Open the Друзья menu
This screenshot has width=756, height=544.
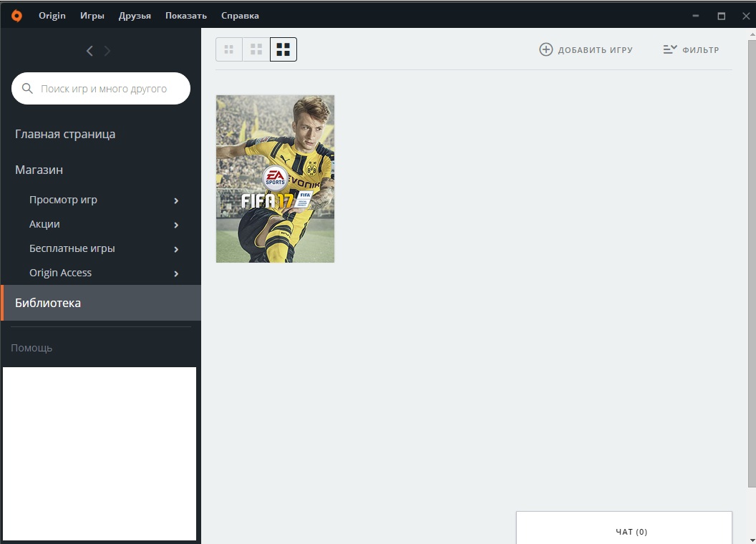135,16
